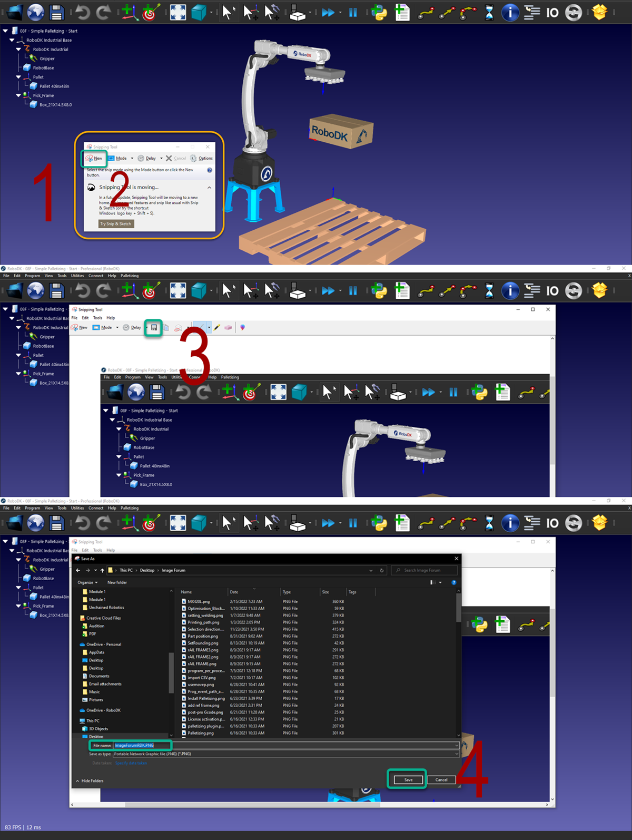Click the Copy icon in Snipping Tool editor

[x=166, y=328]
